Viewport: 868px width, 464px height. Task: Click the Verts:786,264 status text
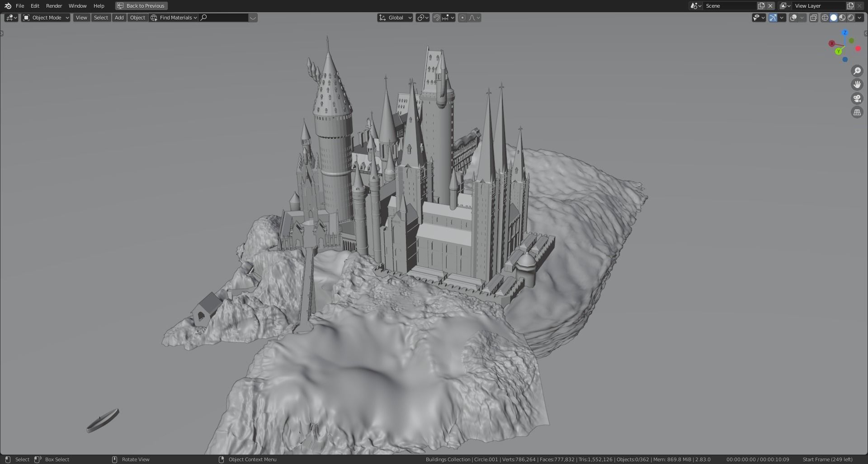pyautogui.click(x=519, y=459)
